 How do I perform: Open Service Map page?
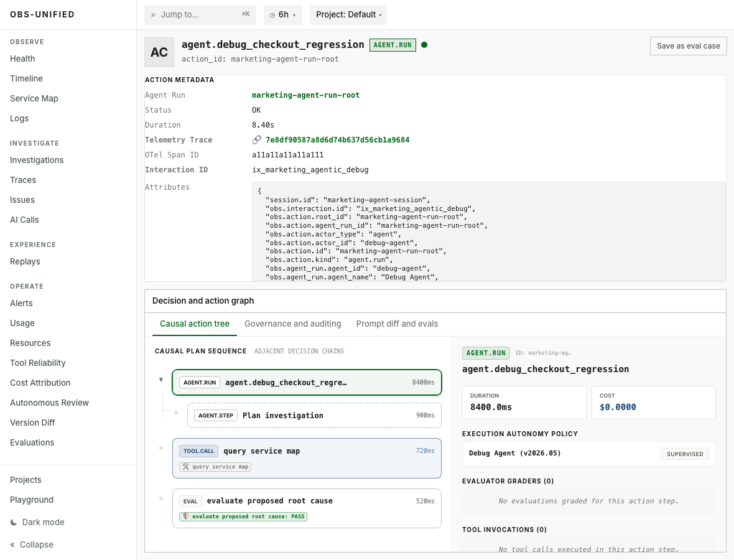[x=34, y=98]
